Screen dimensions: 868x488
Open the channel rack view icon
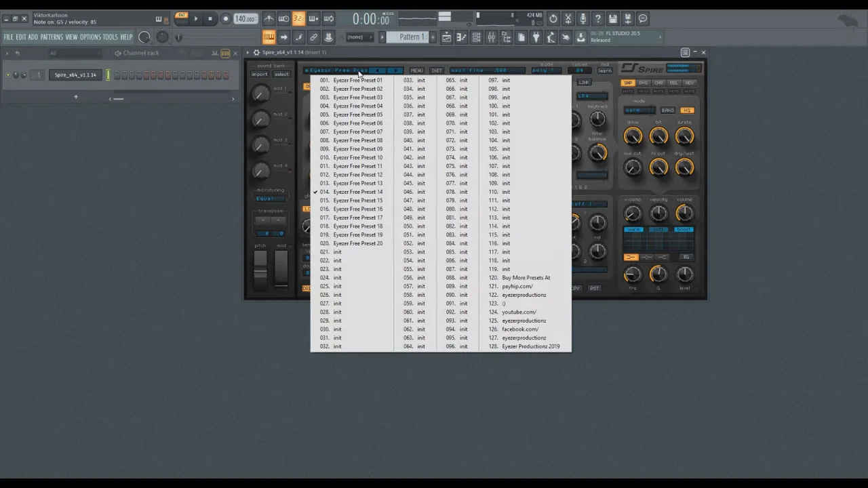coord(477,37)
